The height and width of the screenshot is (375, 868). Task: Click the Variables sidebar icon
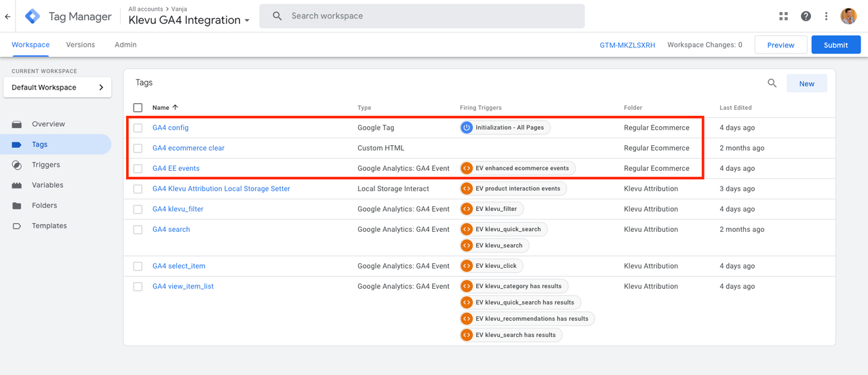point(17,185)
